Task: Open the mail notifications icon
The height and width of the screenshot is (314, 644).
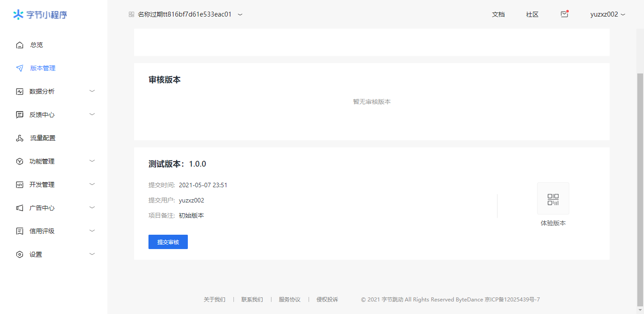Action: click(564, 14)
